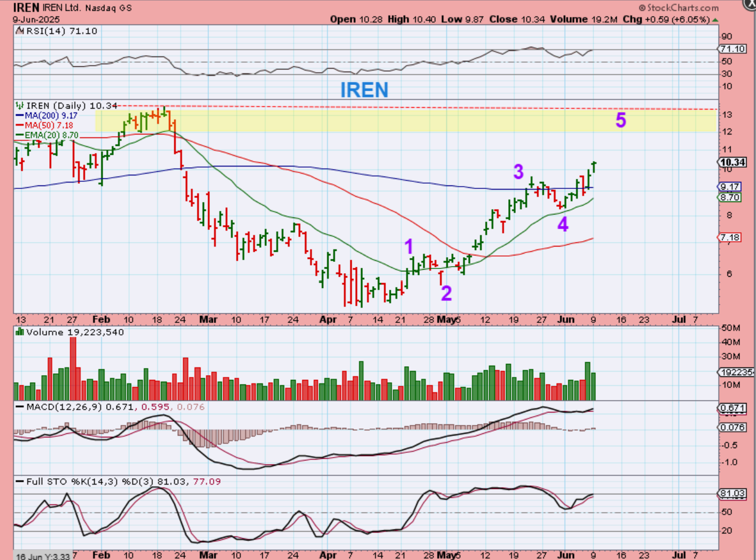Close the chart with the X button
The height and width of the screenshot is (560, 756).
coord(749,4)
